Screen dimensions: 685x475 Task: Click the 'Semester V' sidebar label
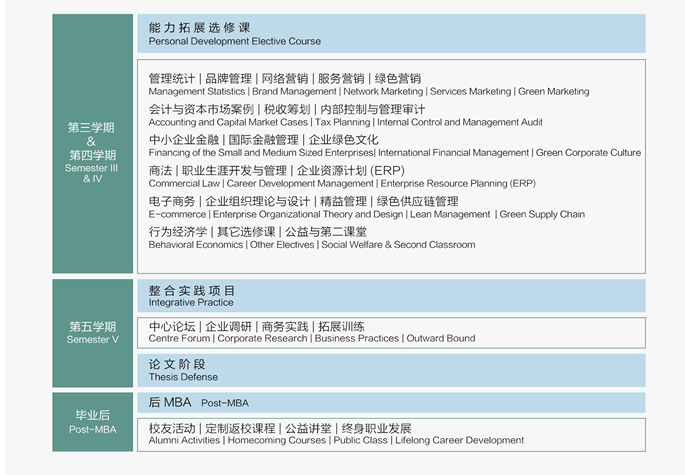[x=93, y=340]
